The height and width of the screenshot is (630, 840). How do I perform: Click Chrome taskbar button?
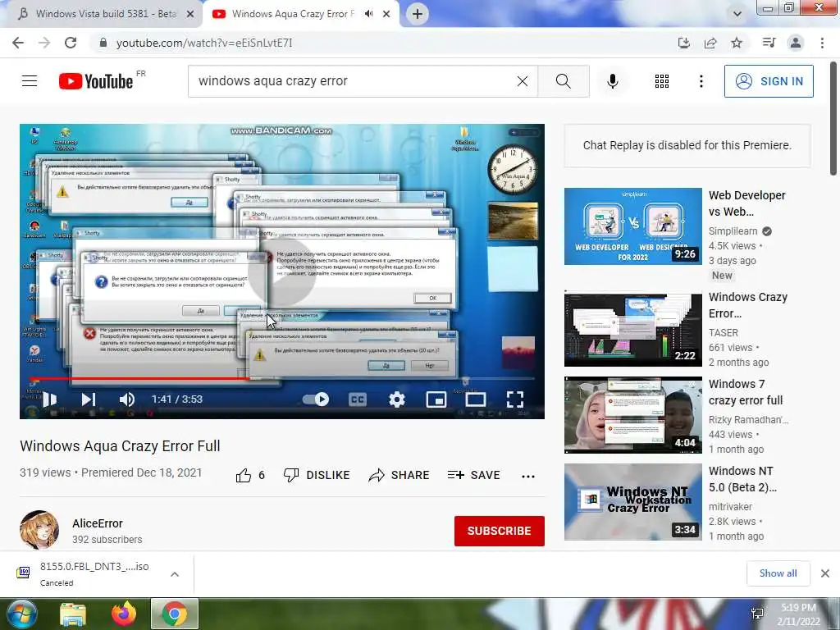pos(175,614)
